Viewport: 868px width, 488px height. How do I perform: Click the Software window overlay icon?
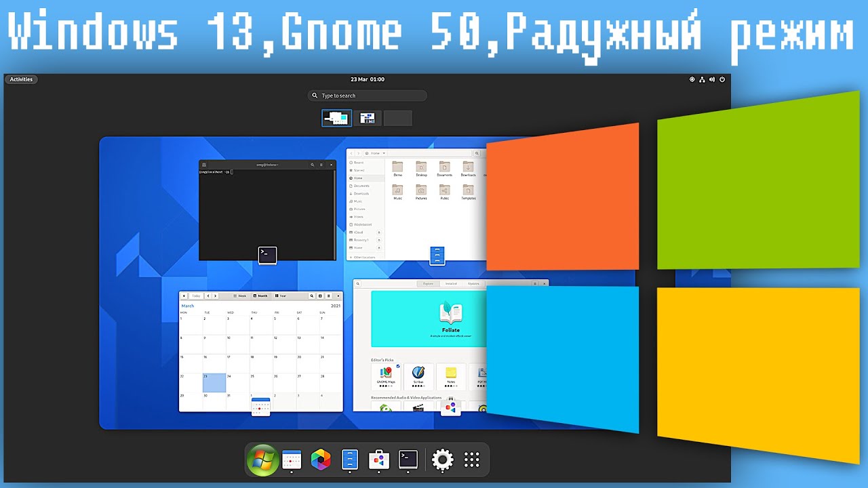click(450, 406)
